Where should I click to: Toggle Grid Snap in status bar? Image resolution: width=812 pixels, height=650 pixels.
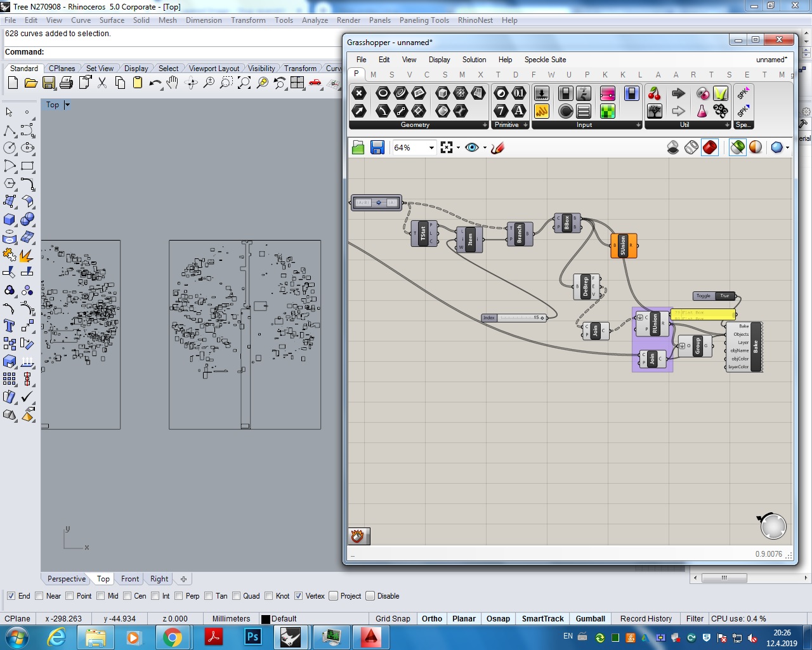pyautogui.click(x=392, y=619)
